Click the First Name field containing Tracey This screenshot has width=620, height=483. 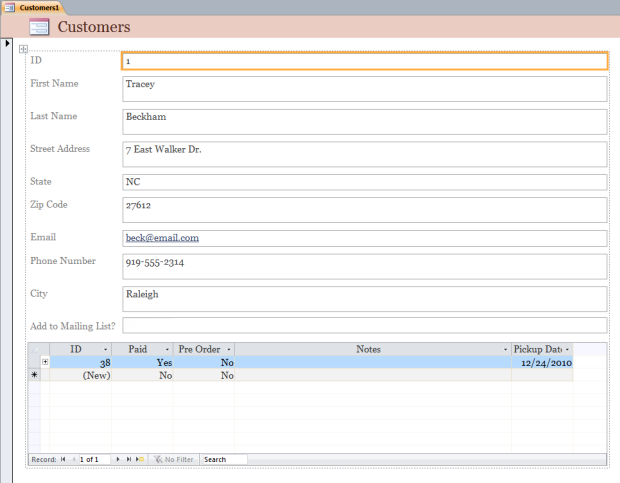tap(364, 89)
